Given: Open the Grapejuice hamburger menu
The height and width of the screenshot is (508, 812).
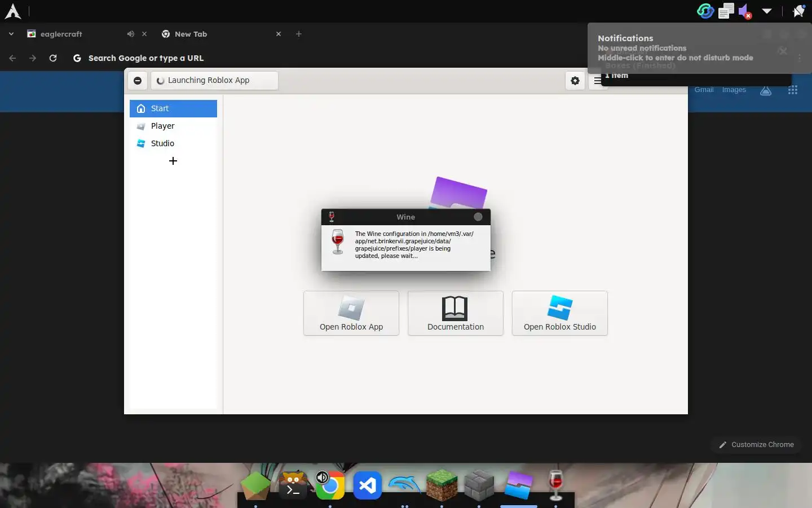Looking at the screenshot, I should (598, 81).
